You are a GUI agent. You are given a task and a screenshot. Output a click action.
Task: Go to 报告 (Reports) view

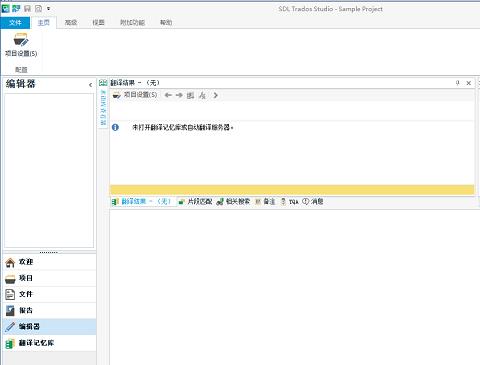[50, 310]
